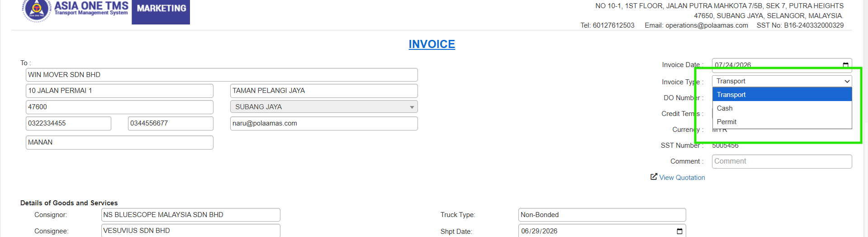Click the Asia One TMS logo

[x=76, y=11]
